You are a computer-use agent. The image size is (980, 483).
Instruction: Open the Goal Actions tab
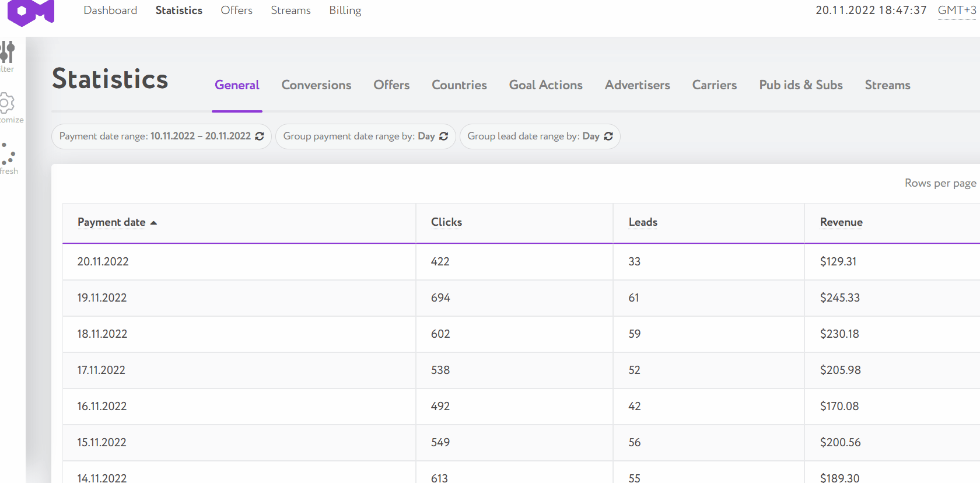point(545,85)
